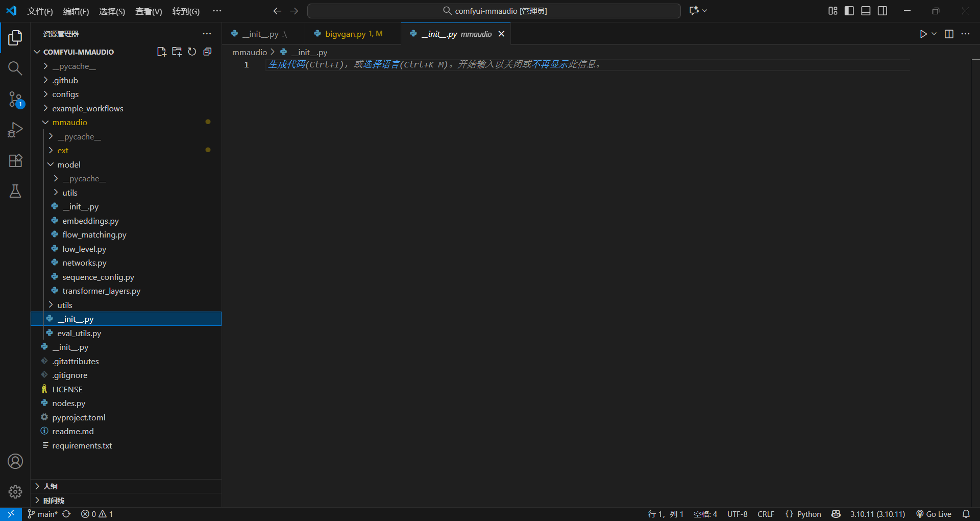Screen dimensions: 980x521
Task: Show errors and warnings problems
Action: [97, 514]
